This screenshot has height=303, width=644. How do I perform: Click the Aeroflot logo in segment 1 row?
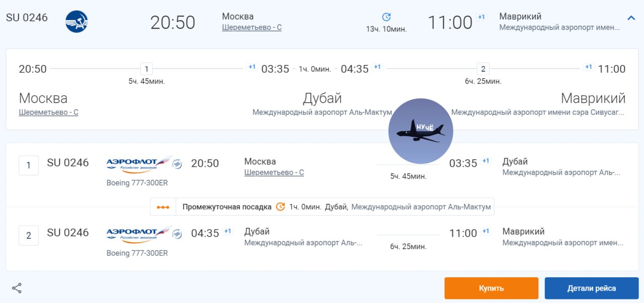tap(138, 164)
